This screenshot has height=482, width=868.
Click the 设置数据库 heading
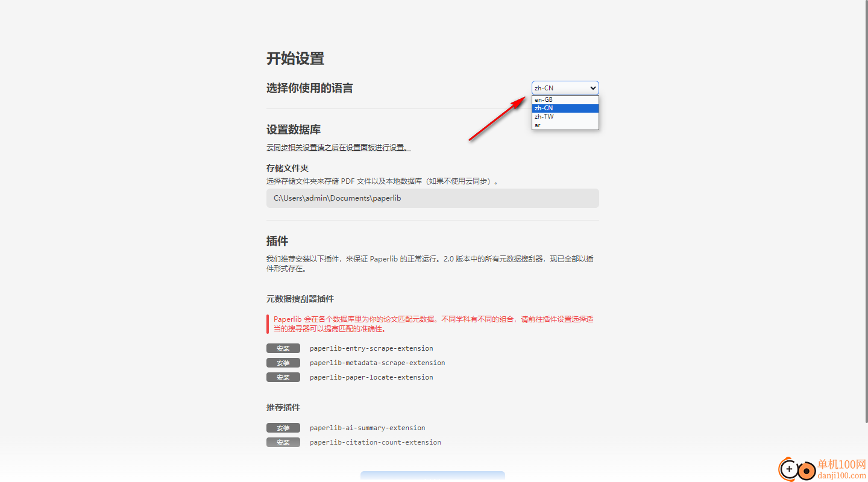[x=294, y=130]
